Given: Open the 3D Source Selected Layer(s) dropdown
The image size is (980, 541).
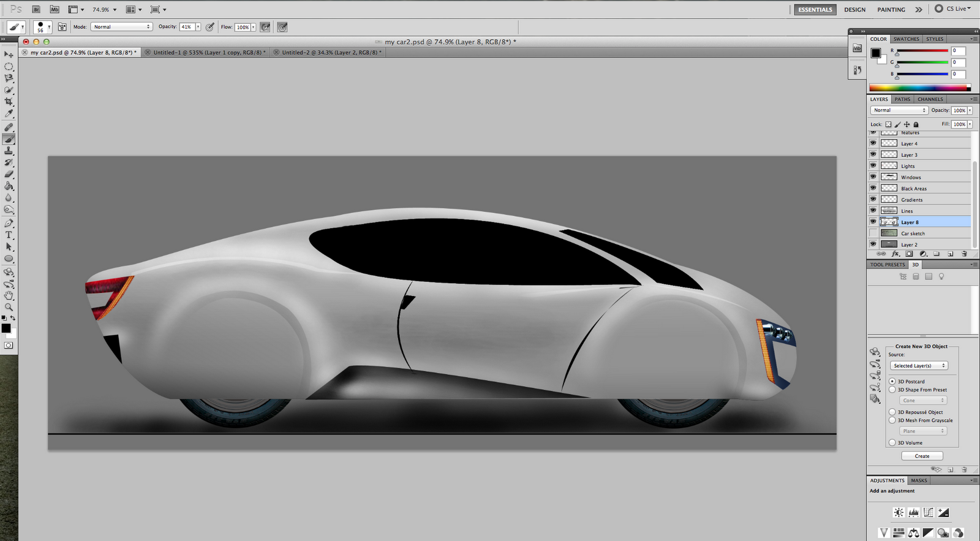Looking at the screenshot, I should click(919, 366).
